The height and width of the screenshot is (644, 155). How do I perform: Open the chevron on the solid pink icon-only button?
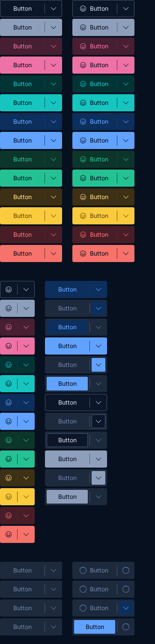(x=26, y=346)
